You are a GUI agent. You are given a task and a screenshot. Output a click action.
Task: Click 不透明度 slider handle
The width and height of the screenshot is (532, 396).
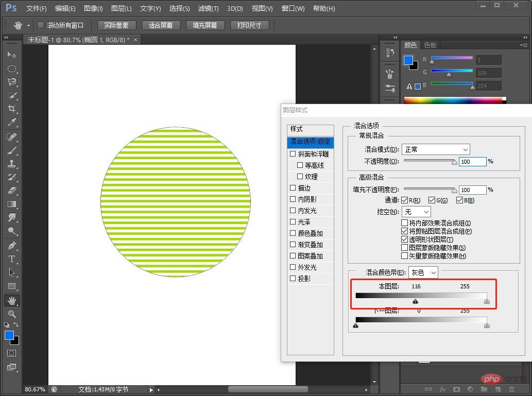point(454,163)
